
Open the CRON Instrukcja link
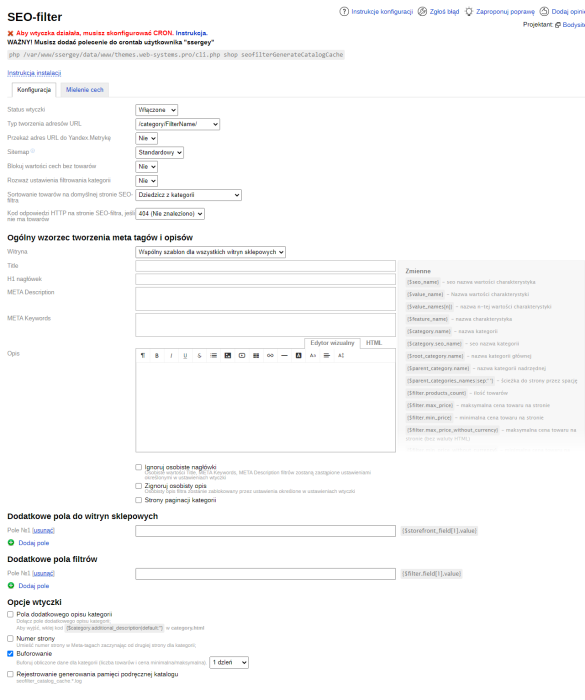pyautogui.click(x=191, y=33)
